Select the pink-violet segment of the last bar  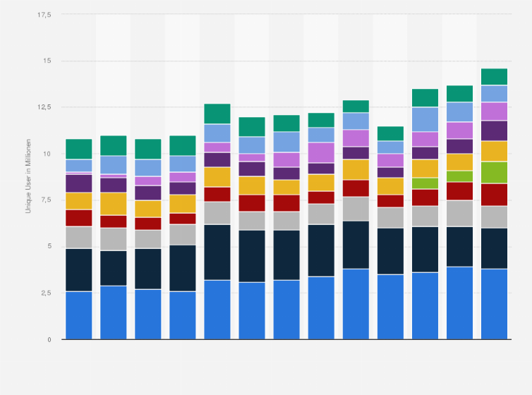[495, 111]
